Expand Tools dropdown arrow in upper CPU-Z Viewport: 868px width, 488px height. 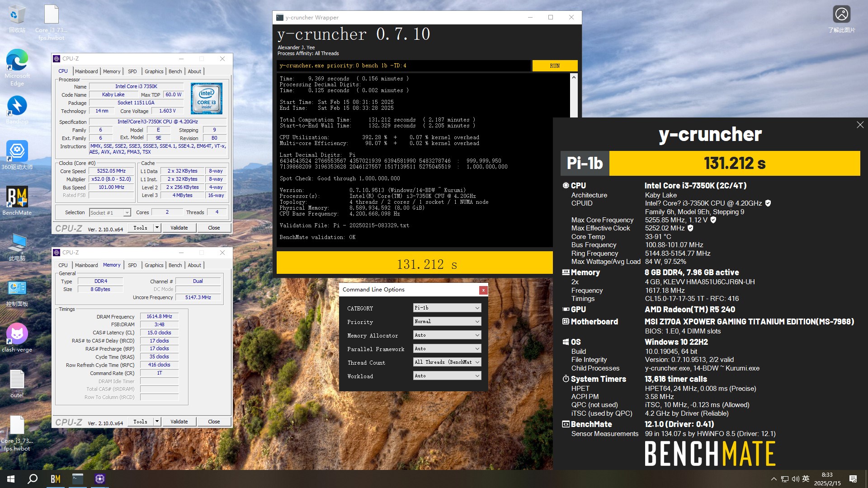point(157,228)
